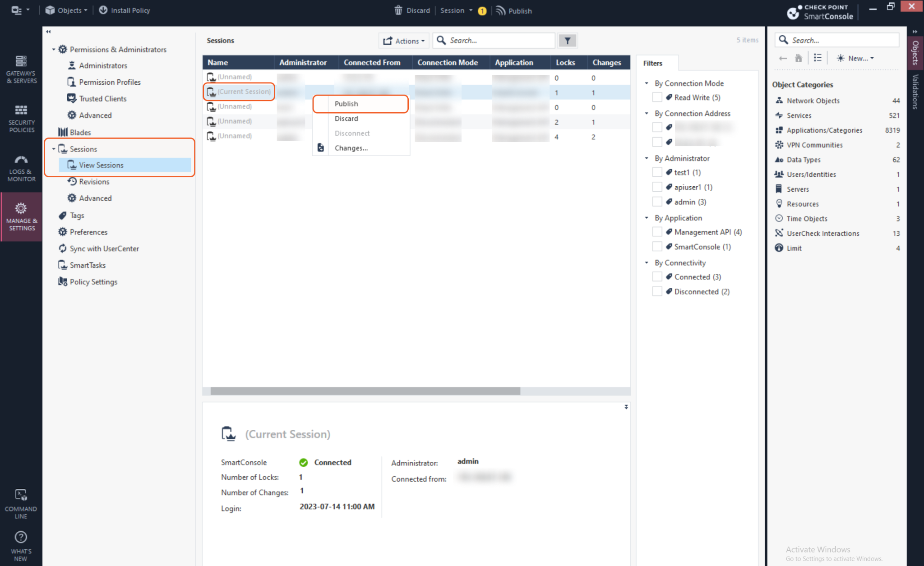The width and height of the screenshot is (924, 566).
Task: Enable the Disconnected connectivity filter
Action: 657,291
